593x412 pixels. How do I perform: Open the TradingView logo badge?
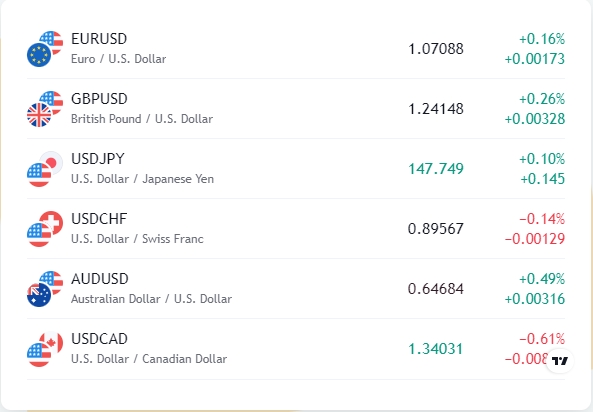coord(560,361)
